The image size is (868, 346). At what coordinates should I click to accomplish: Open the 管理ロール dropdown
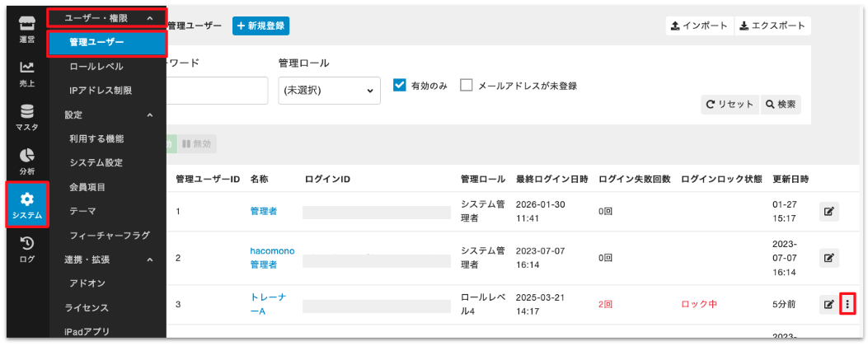click(x=329, y=91)
